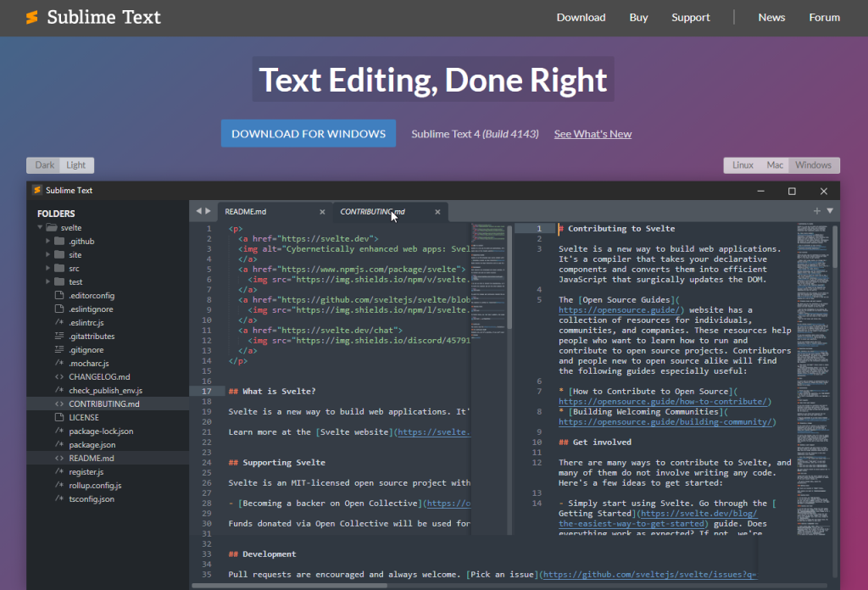The height and width of the screenshot is (590, 868).
Task: Expand the src folder arrow
Action: (x=47, y=268)
